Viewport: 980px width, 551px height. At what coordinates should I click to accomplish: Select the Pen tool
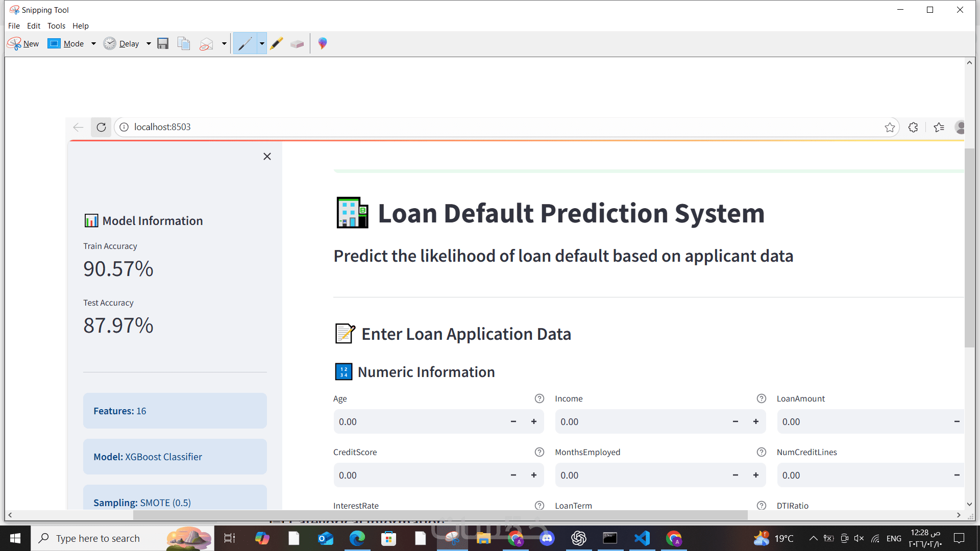(x=245, y=43)
